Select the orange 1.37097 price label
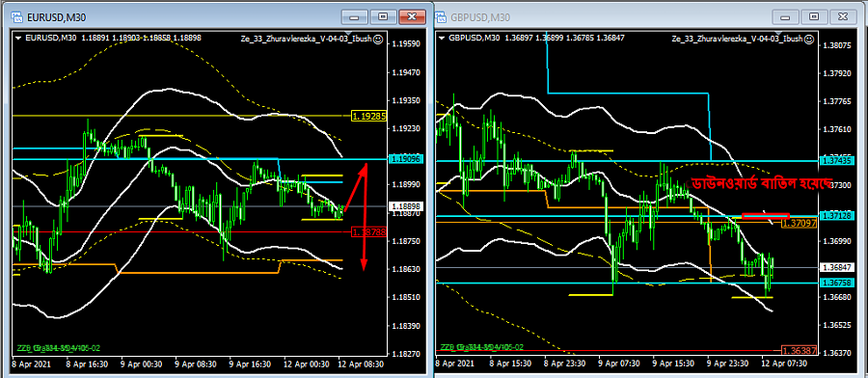This screenshot has height=378, width=868. [x=799, y=223]
